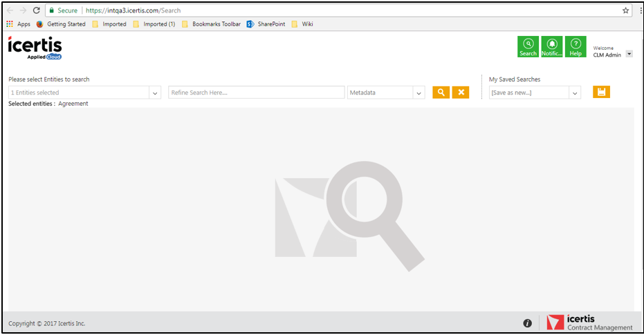Open the Metadata dropdown
Image resolution: width=644 pixels, height=335 pixels.
tap(418, 93)
